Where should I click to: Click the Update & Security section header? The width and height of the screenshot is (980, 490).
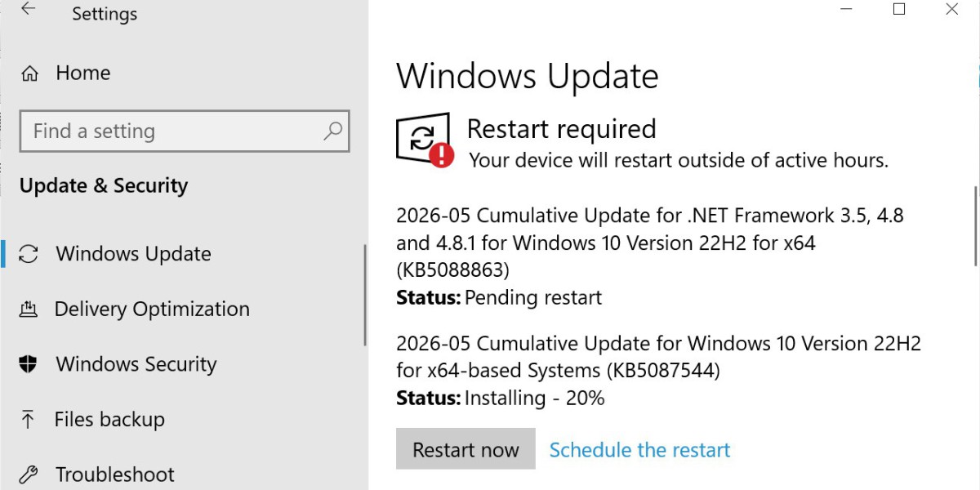(104, 186)
